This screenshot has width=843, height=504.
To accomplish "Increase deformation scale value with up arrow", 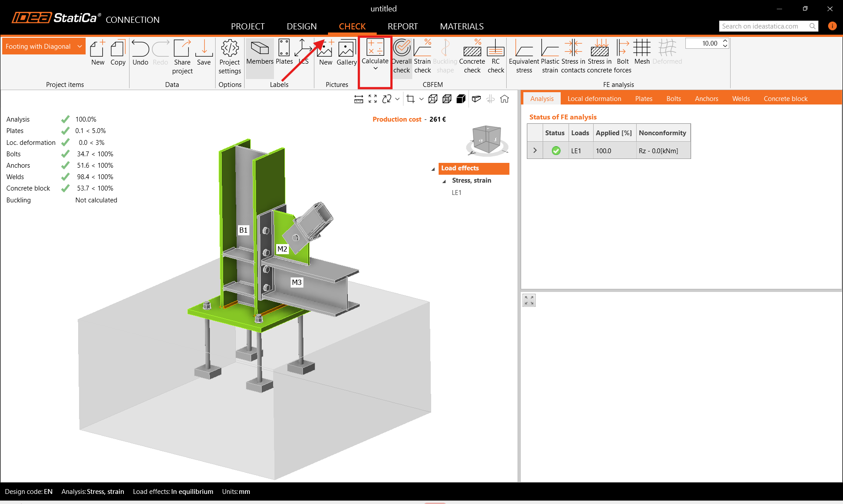I will (x=725, y=41).
